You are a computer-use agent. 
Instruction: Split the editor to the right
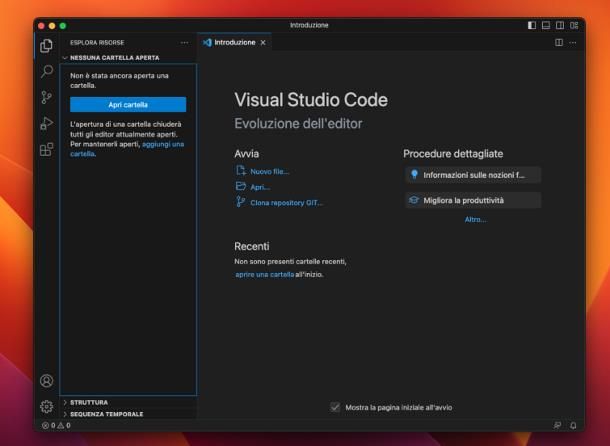coord(559,42)
